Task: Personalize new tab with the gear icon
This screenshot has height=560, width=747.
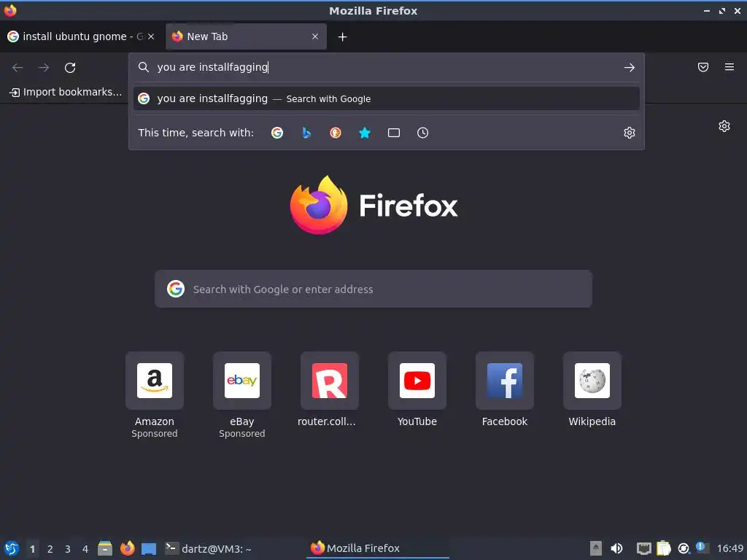Action: tap(724, 126)
